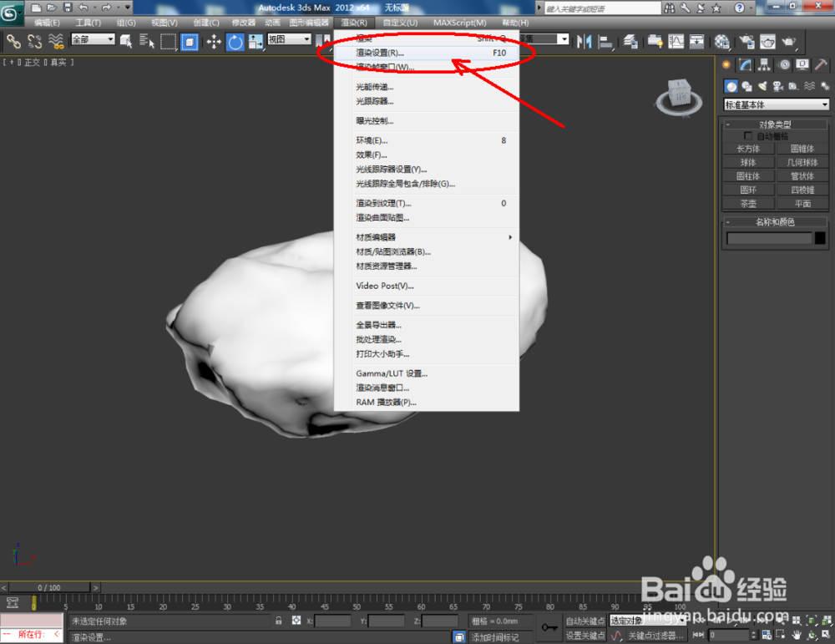
Task: Select Space Warps category icon
Action: pyautogui.click(x=809, y=86)
